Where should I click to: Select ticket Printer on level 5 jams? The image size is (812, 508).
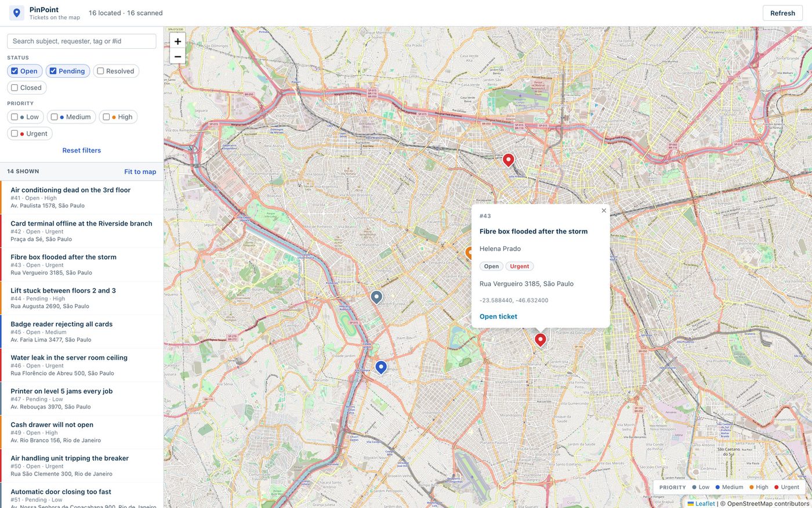[82, 399]
